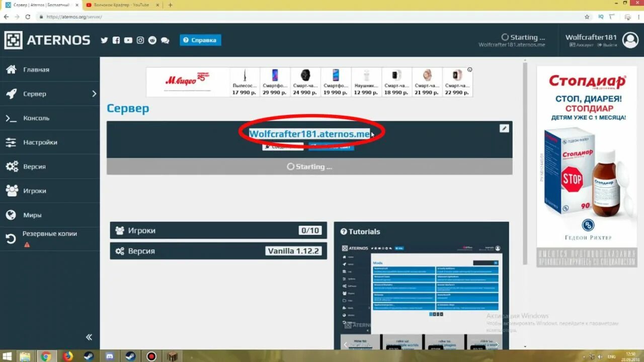Open Главная in the sidebar
The width and height of the screenshot is (644, 362).
(x=50, y=69)
